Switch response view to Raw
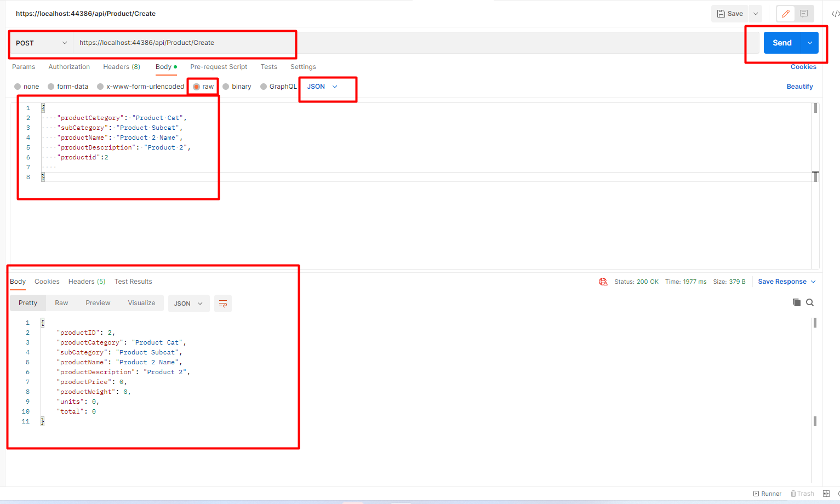 click(x=61, y=303)
